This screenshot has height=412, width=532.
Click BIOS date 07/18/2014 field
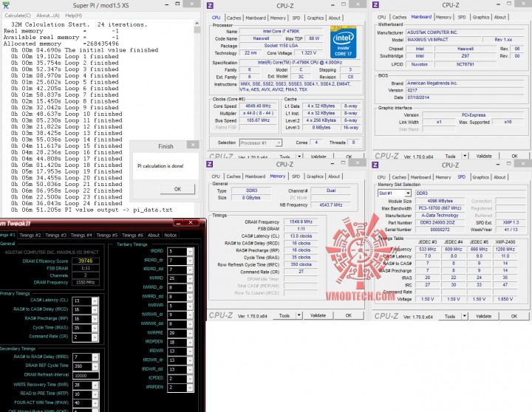pos(465,97)
